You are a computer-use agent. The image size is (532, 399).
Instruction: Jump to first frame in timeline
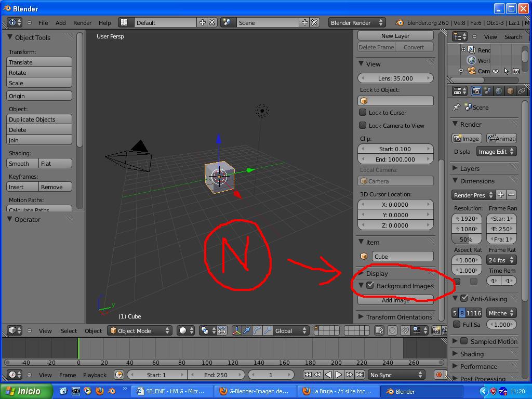[x=308, y=375]
